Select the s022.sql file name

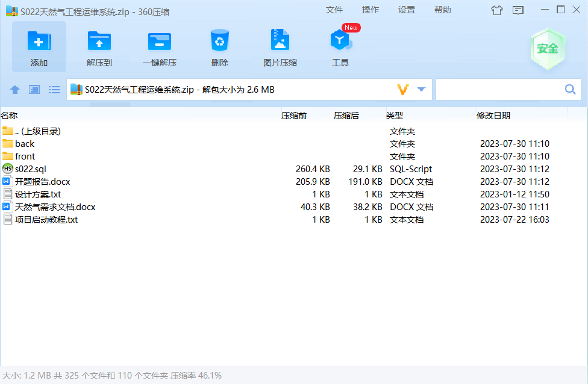[30, 169]
